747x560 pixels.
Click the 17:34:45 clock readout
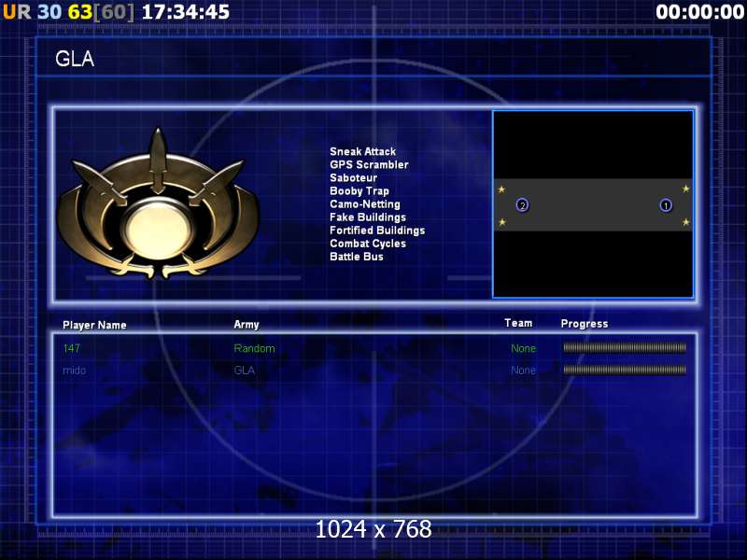point(186,12)
